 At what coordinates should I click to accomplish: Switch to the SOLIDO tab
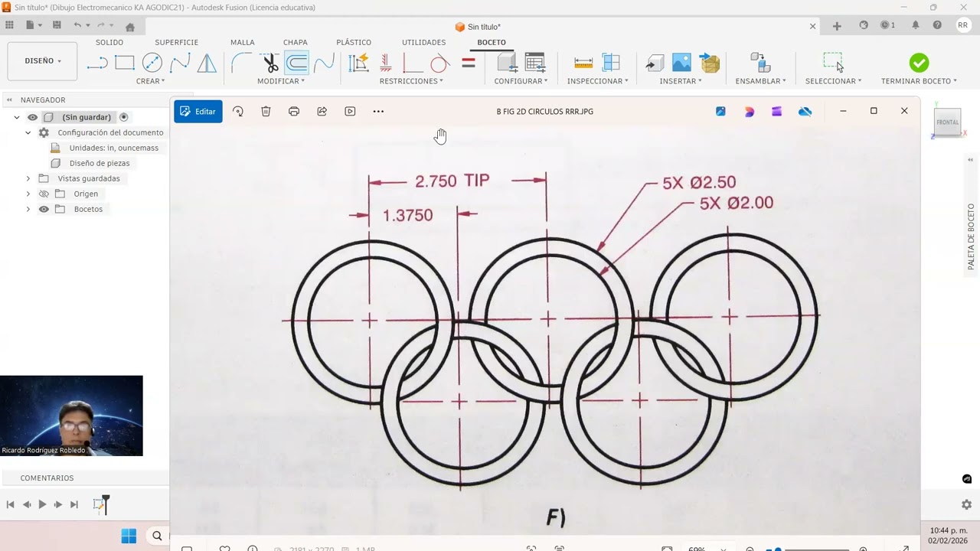click(109, 43)
